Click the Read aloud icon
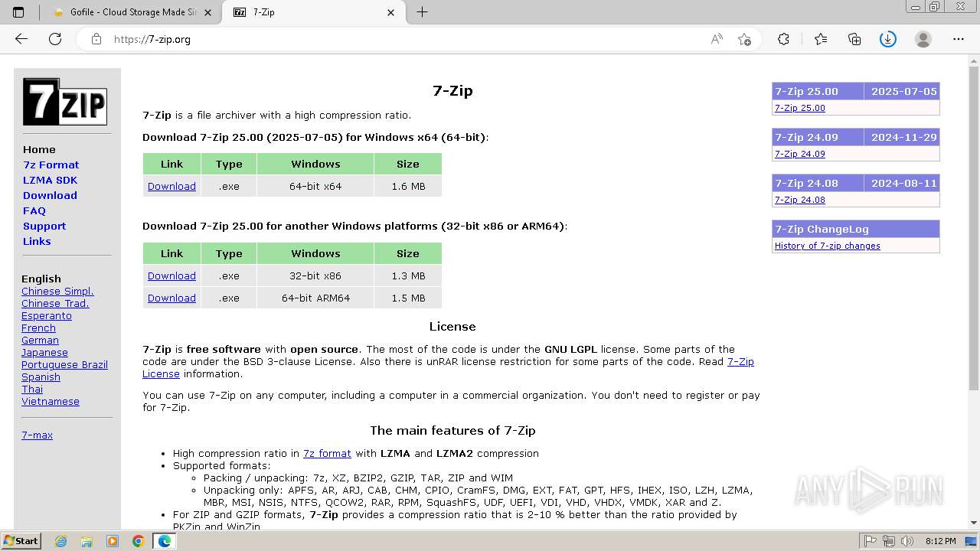Image resolution: width=980 pixels, height=551 pixels. pyautogui.click(x=717, y=39)
